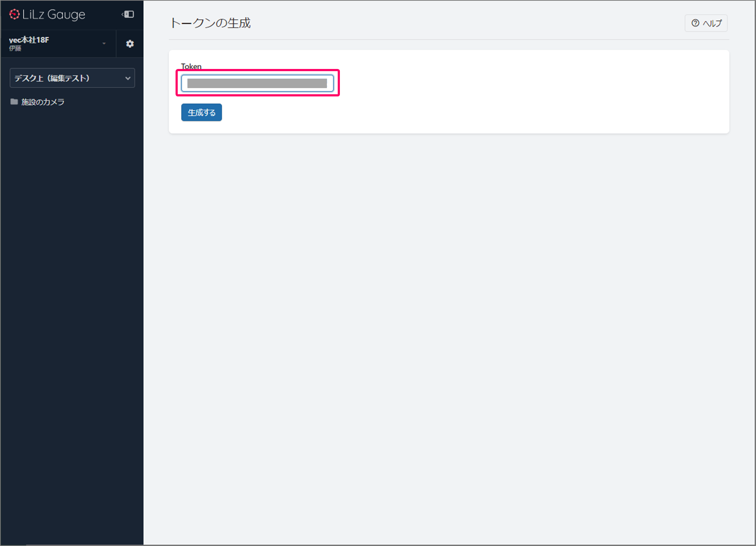
Task: Click the chevron arrow in the デスク上 selector
Action: (128, 78)
